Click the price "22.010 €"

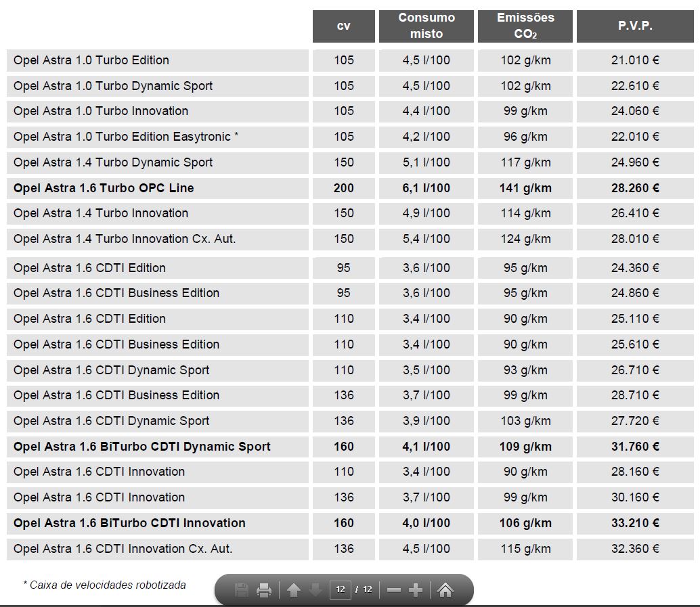[x=635, y=137]
